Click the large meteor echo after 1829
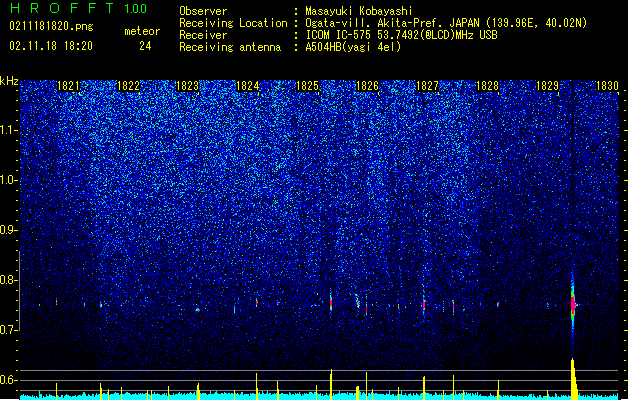The width and height of the screenshot is (629, 400). [x=573, y=305]
